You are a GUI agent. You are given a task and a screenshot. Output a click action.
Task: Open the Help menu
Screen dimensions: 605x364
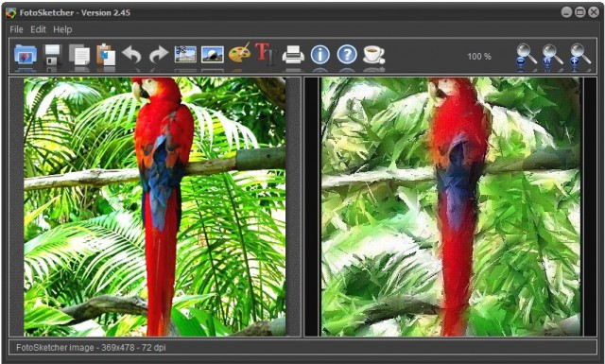click(x=62, y=29)
